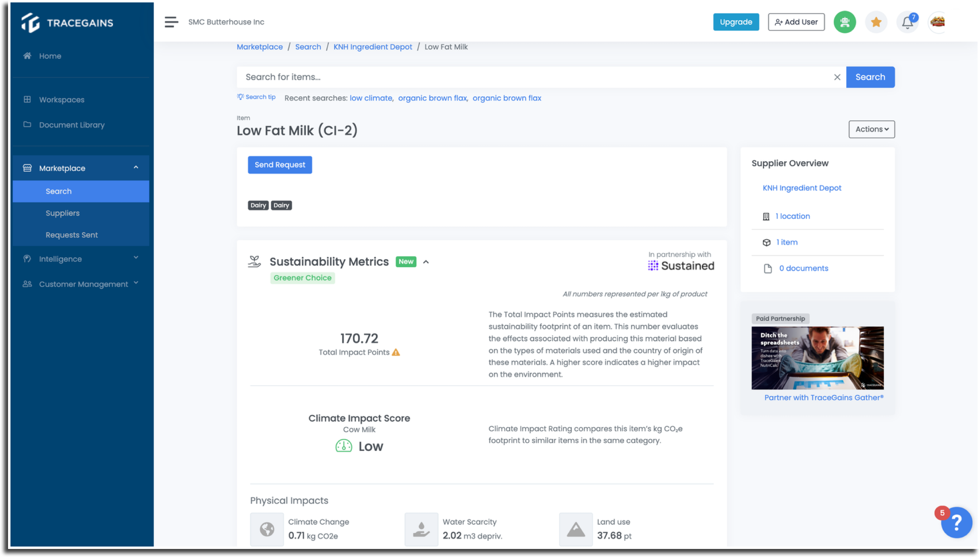The height and width of the screenshot is (557, 980).
Task: Open Requests Sent under Marketplace
Action: pyautogui.click(x=81, y=235)
